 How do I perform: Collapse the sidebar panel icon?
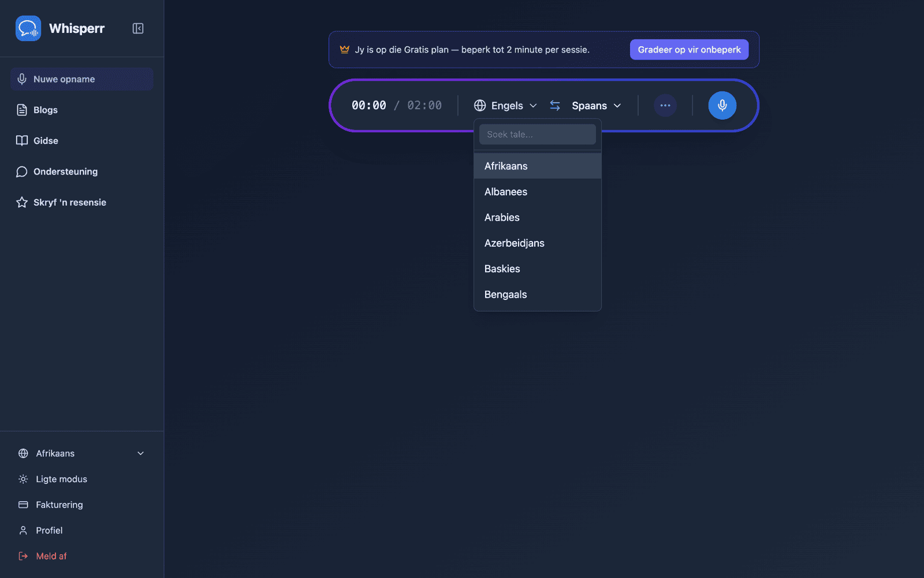[x=138, y=28]
